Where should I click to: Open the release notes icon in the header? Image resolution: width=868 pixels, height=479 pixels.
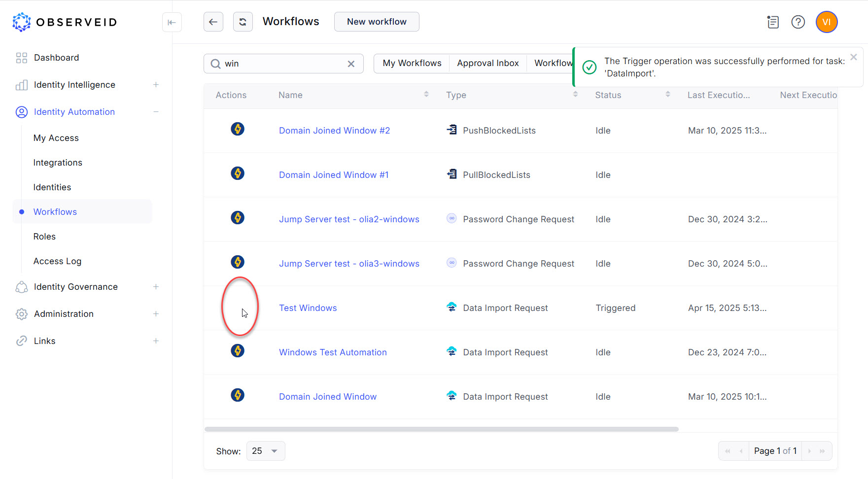tap(773, 22)
